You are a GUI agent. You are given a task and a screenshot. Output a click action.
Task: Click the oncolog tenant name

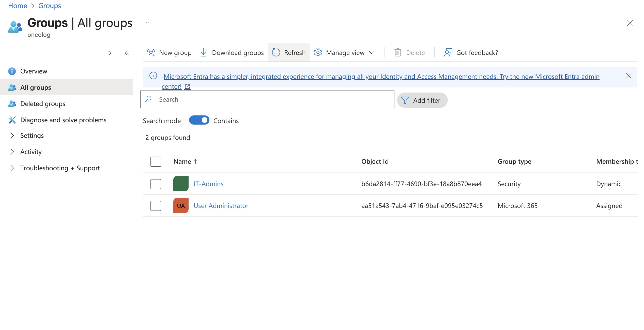[x=39, y=35]
